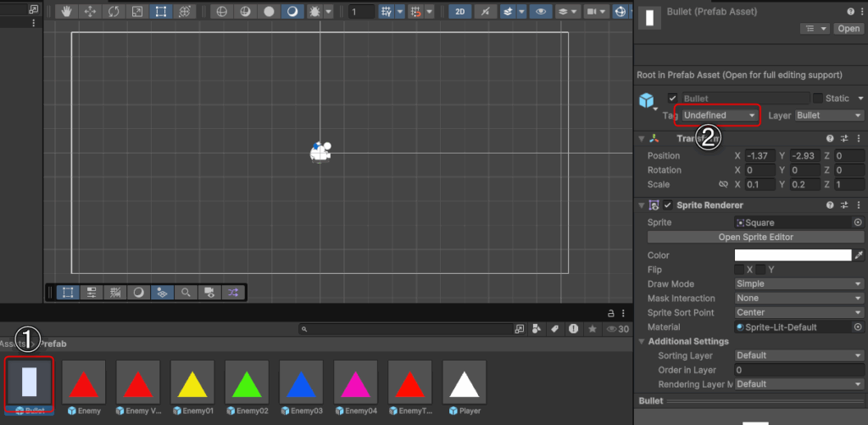Image resolution: width=868 pixels, height=425 pixels.
Task: Toggle the gizmos globe icon
Action: [x=620, y=12]
